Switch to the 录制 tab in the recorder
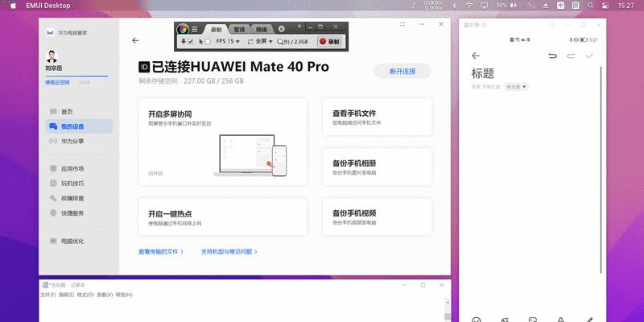The width and height of the screenshot is (644, 322). coord(216,29)
